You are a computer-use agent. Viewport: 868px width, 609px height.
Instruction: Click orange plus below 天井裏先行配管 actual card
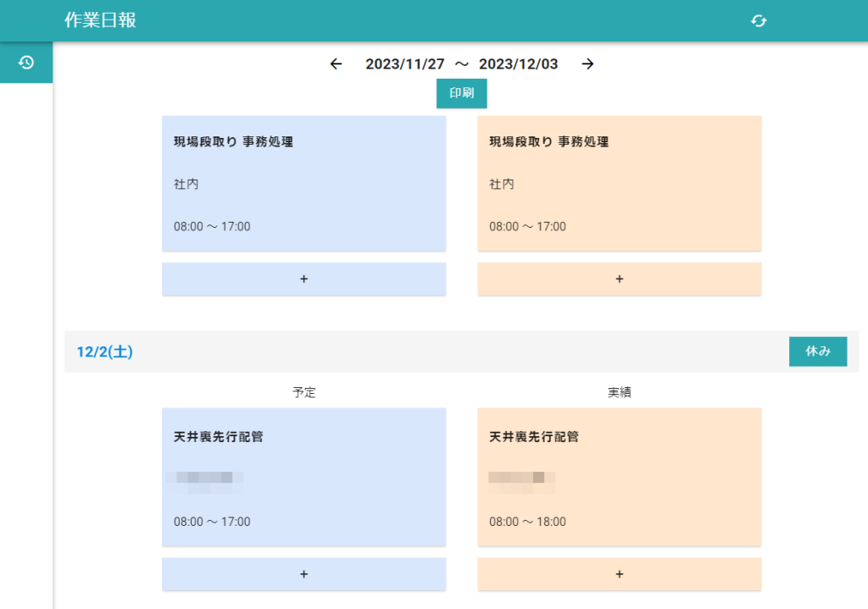point(619,573)
